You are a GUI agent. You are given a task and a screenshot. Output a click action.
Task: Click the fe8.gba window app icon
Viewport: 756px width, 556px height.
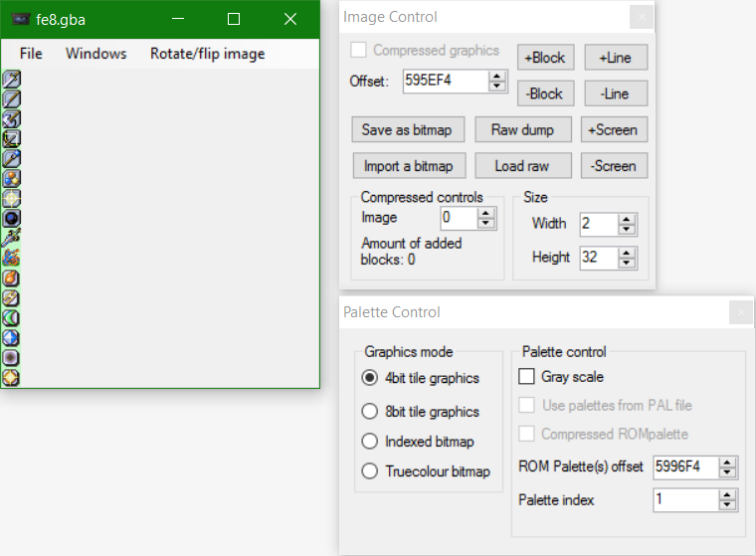click(20, 19)
